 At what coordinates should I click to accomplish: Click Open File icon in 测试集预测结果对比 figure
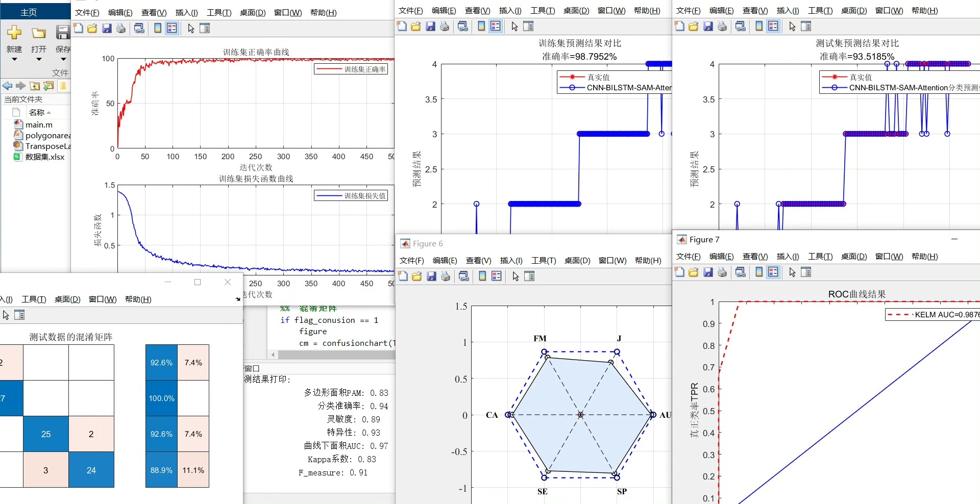(x=693, y=27)
